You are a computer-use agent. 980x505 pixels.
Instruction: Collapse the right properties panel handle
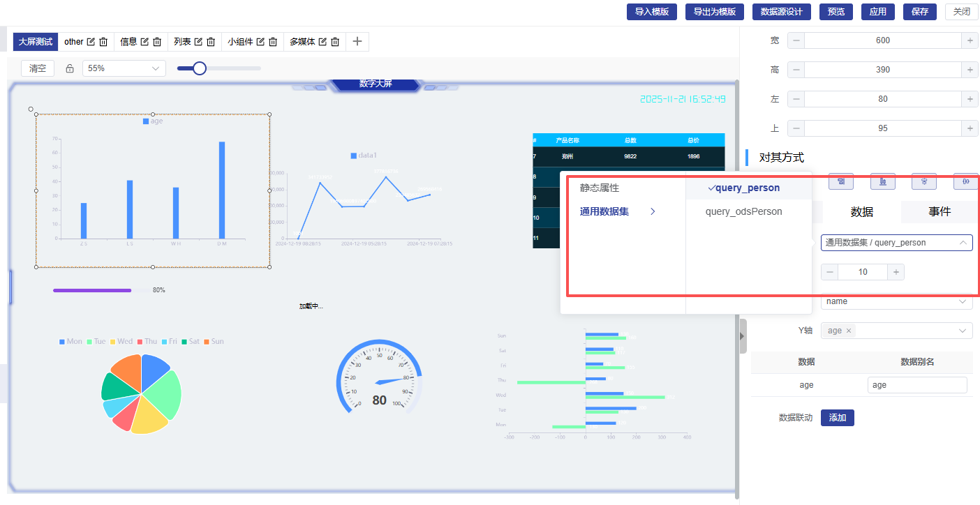click(743, 337)
